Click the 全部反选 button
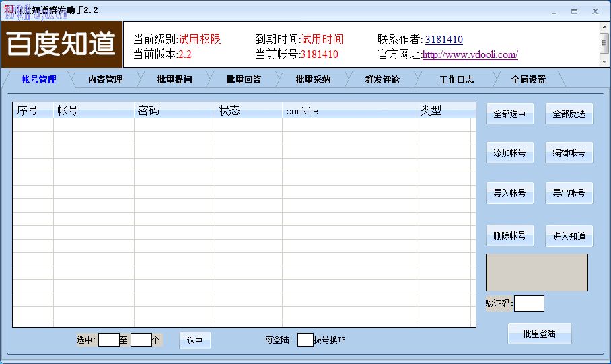The width and height of the screenshot is (611, 364). point(569,114)
